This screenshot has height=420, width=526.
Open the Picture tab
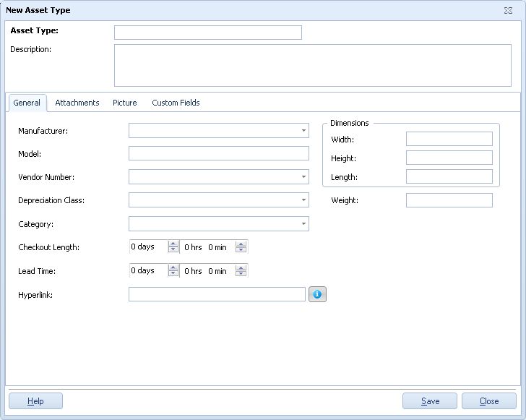click(124, 103)
